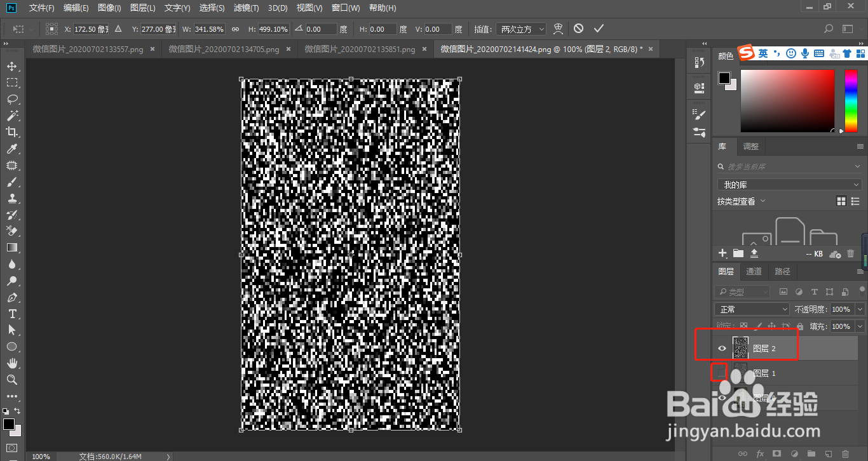
Task: Select the Horizontal Type tool
Action: click(11, 314)
